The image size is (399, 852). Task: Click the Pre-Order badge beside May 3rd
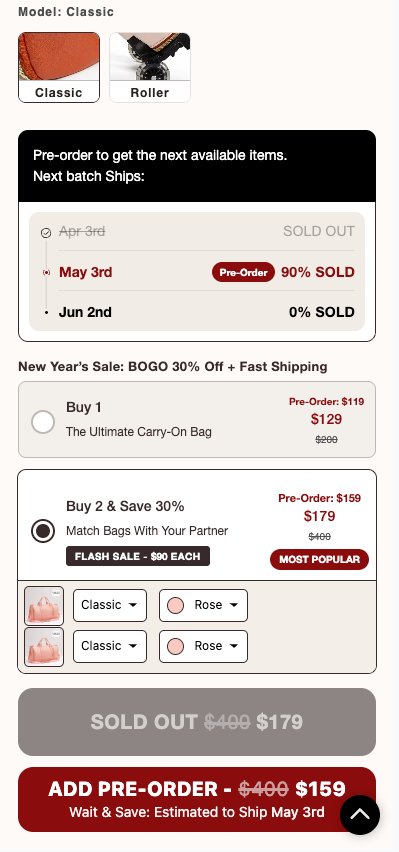coord(244,272)
